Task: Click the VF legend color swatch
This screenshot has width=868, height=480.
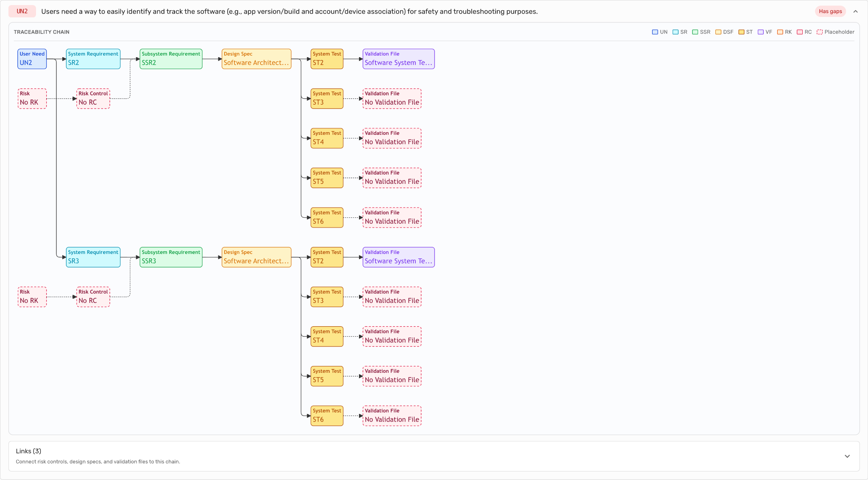Action: pyautogui.click(x=761, y=32)
